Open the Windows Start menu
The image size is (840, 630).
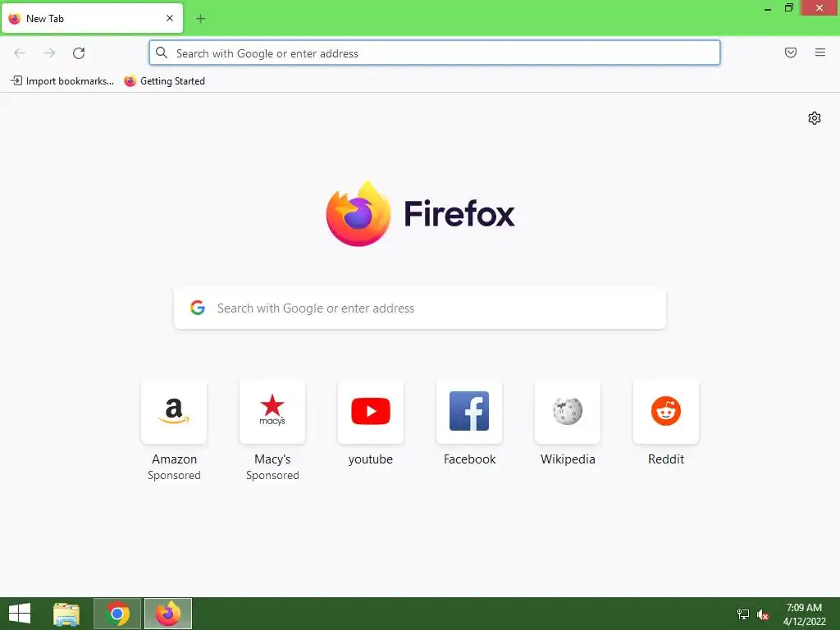click(x=20, y=614)
